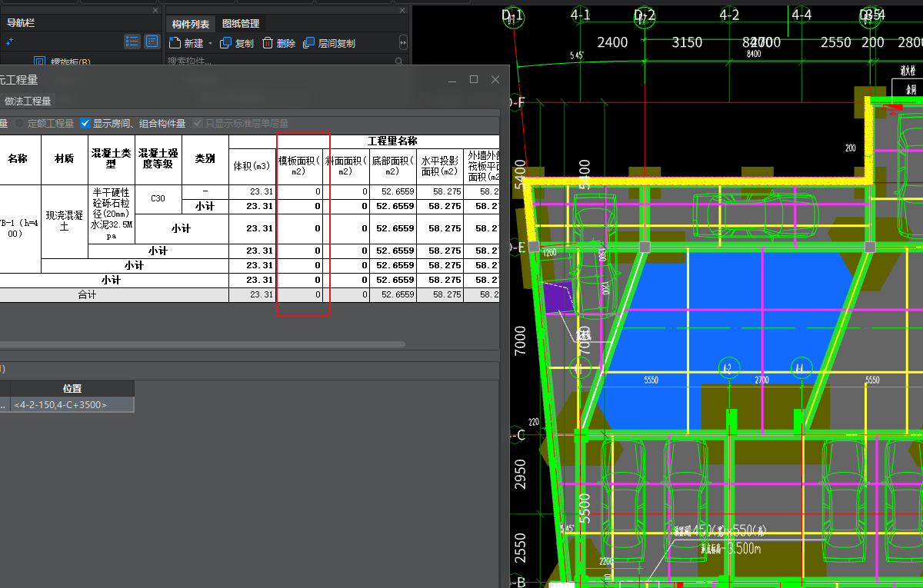Select the 现浇混凝土 material cell
The width and height of the screenshot is (923, 588).
65,221
